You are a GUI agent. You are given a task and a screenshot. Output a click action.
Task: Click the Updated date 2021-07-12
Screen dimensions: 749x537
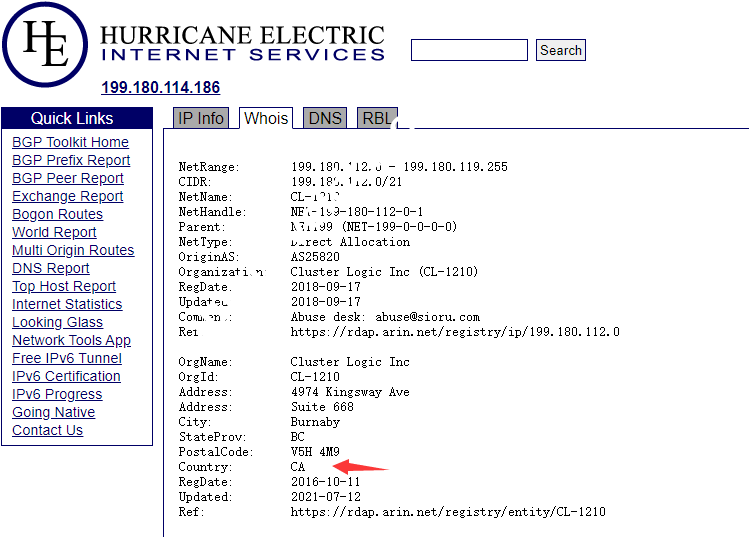pyautogui.click(x=326, y=497)
